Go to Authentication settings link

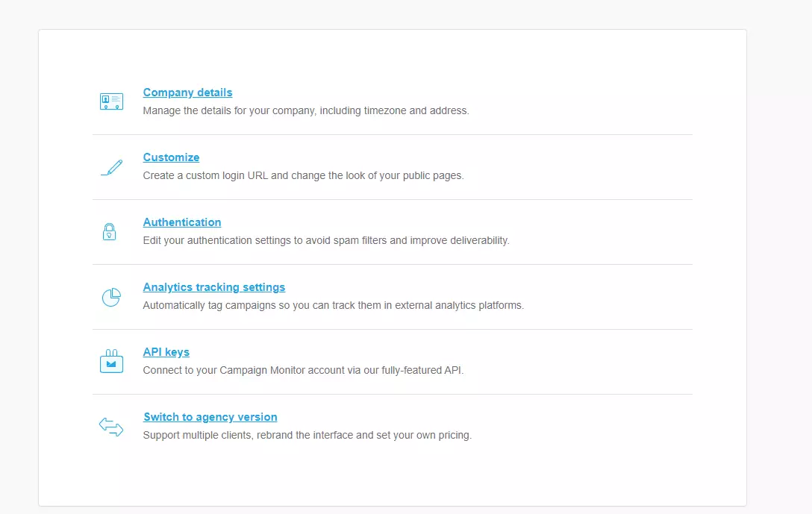pos(182,222)
